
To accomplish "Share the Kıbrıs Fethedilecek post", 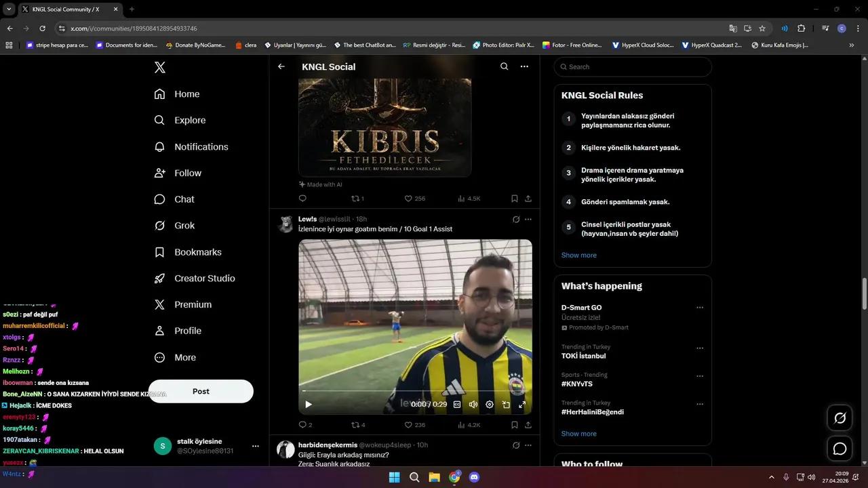I will (528, 199).
